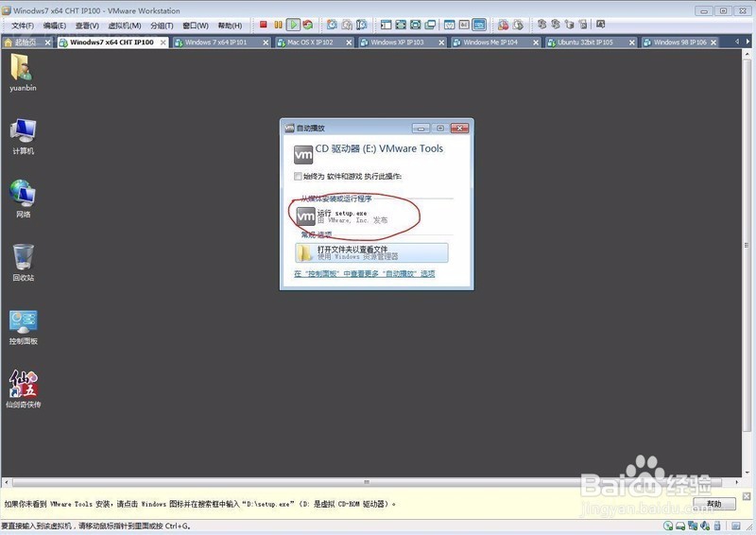Viewport: 756px width, 535px height.
Task: Open the 编辑(E) menu
Action: [55, 26]
